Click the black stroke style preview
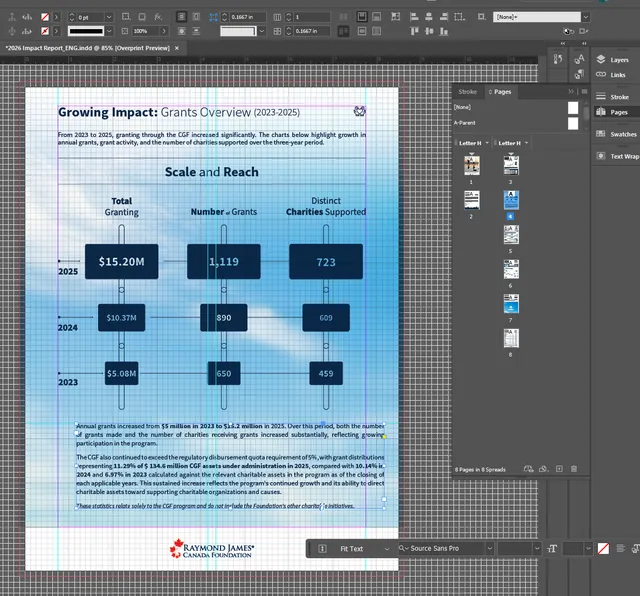This screenshot has width=640, height=596. (86, 31)
